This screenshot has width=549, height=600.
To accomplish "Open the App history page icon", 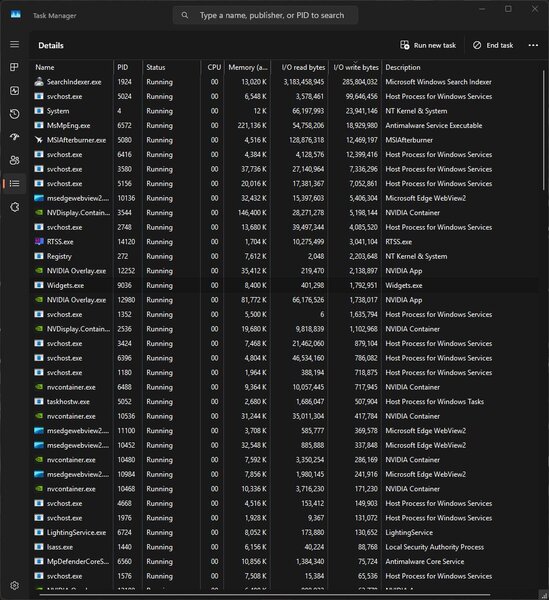I will coord(15,114).
